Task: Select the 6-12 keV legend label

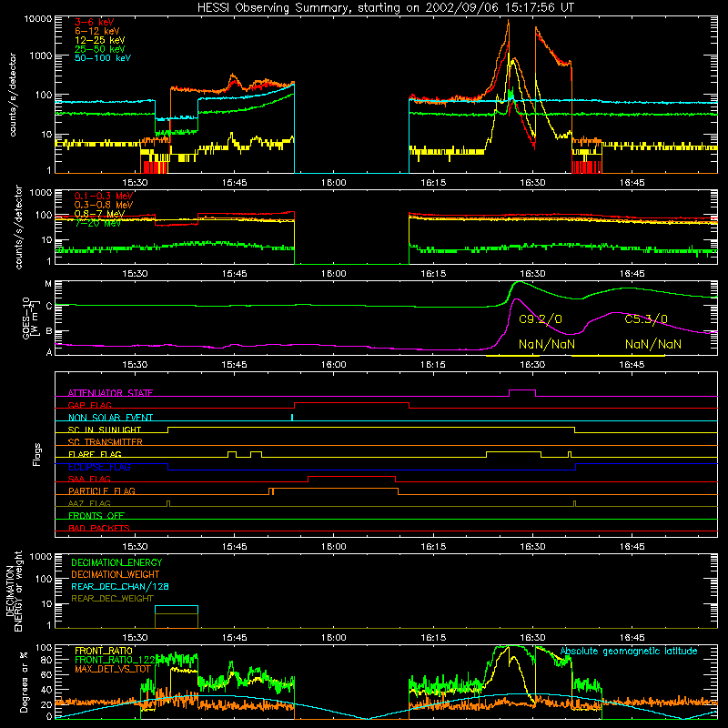Action: (97, 31)
